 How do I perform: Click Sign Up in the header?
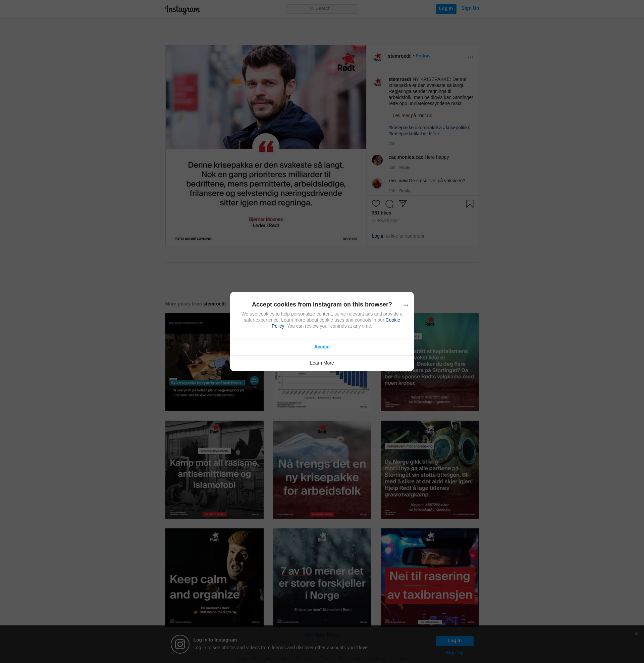[470, 8]
